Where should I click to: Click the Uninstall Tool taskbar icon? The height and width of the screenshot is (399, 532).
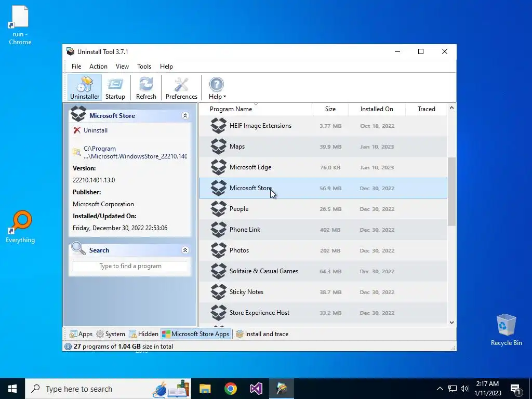point(282,389)
